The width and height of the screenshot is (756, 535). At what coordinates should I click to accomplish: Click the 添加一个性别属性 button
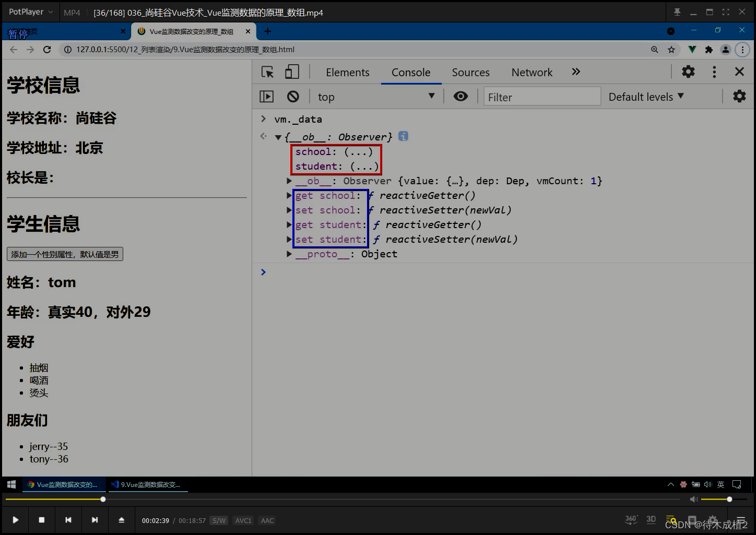click(x=65, y=254)
